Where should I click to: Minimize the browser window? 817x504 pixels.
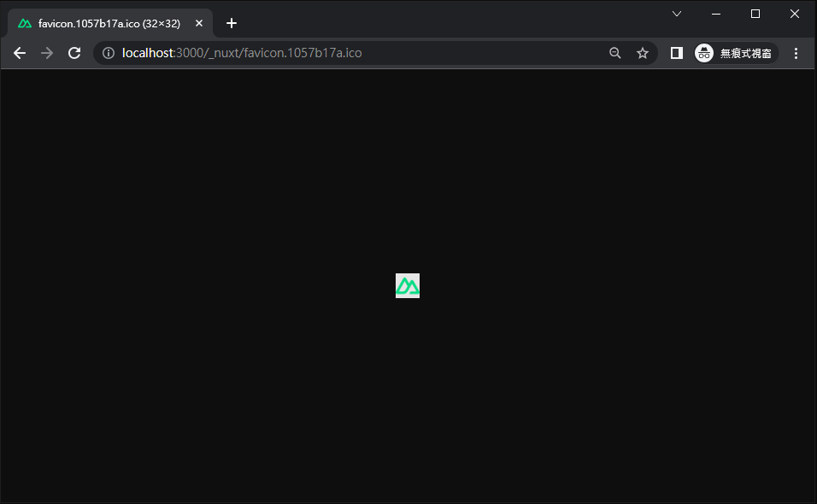tap(716, 14)
